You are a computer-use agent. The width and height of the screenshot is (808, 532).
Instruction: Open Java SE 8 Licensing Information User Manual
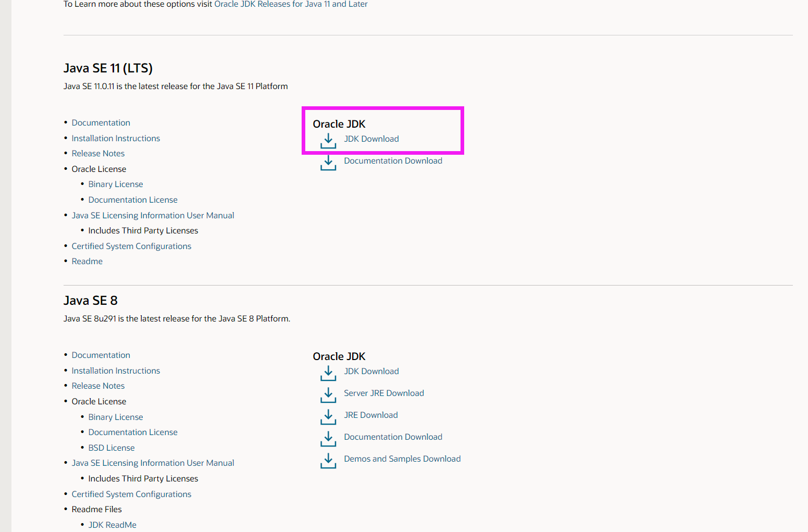(153, 463)
